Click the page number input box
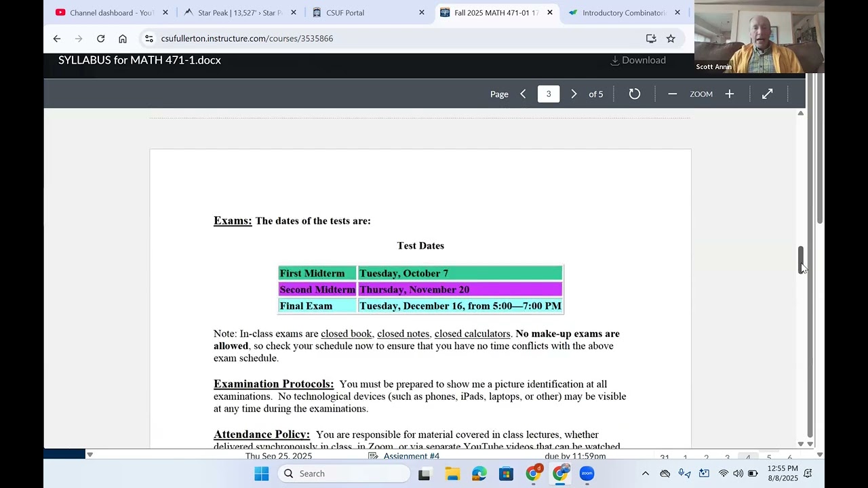 (549, 94)
